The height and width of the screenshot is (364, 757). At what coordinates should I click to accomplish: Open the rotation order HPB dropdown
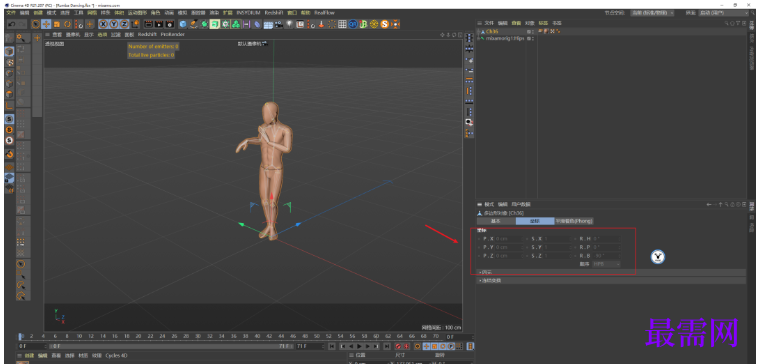pyautogui.click(x=607, y=264)
